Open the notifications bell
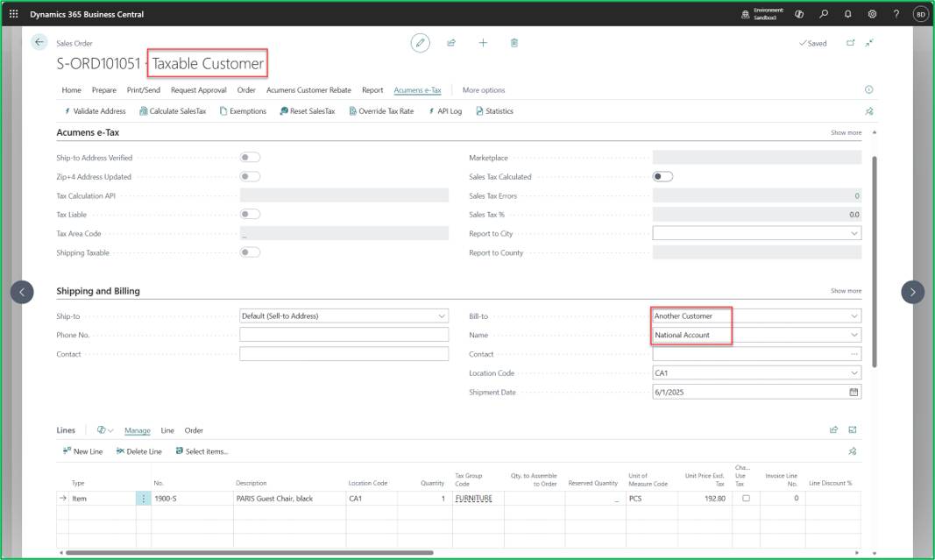935x560 pixels. pos(848,14)
